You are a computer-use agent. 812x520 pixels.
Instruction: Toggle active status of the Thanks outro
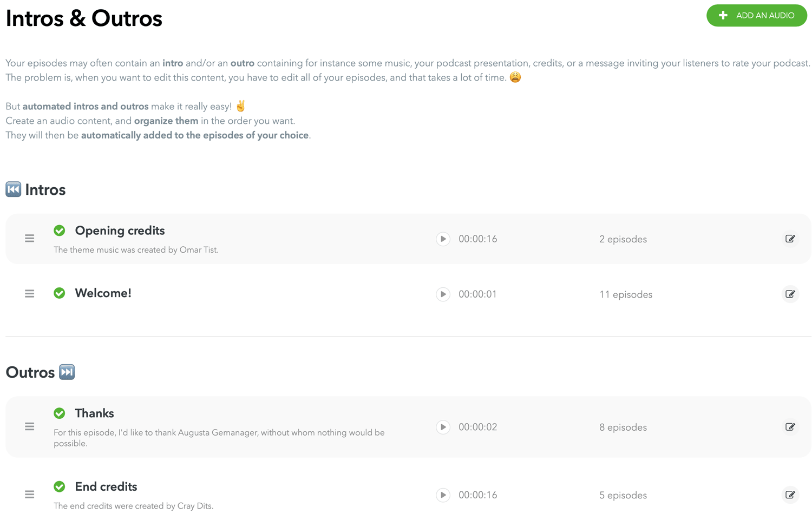(x=60, y=413)
